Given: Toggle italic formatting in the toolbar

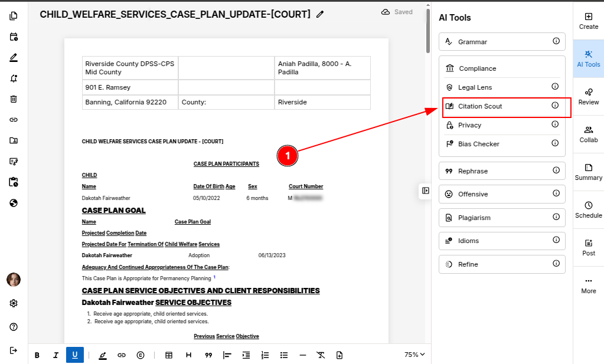Looking at the screenshot, I should tap(55, 355).
